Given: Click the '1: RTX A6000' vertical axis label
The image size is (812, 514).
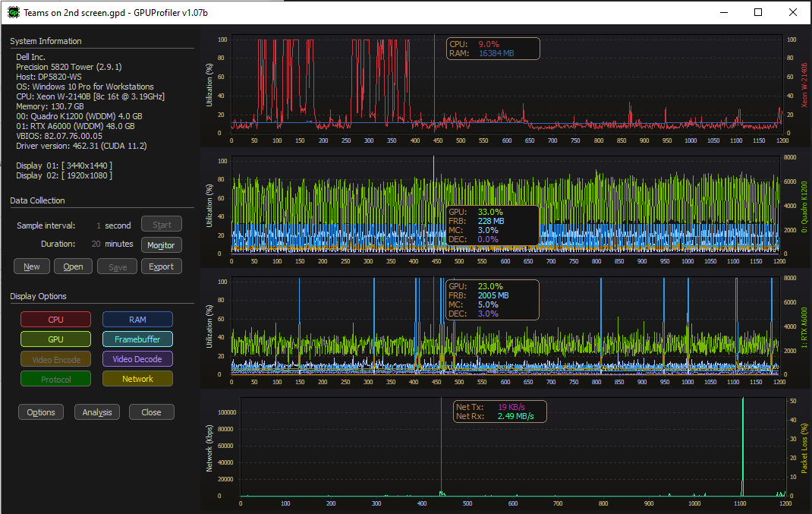Looking at the screenshot, I should pos(804,327).
